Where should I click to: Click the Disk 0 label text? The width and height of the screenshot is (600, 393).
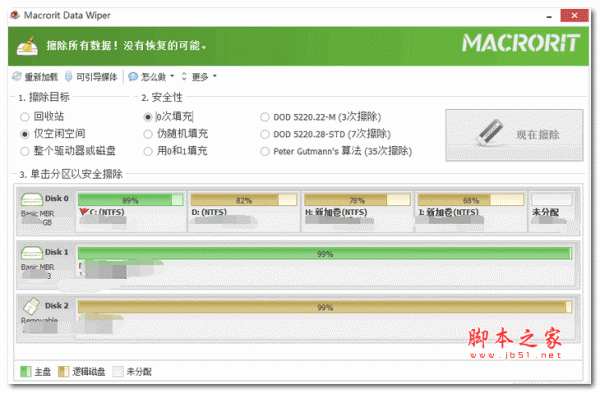coord(57,198)
